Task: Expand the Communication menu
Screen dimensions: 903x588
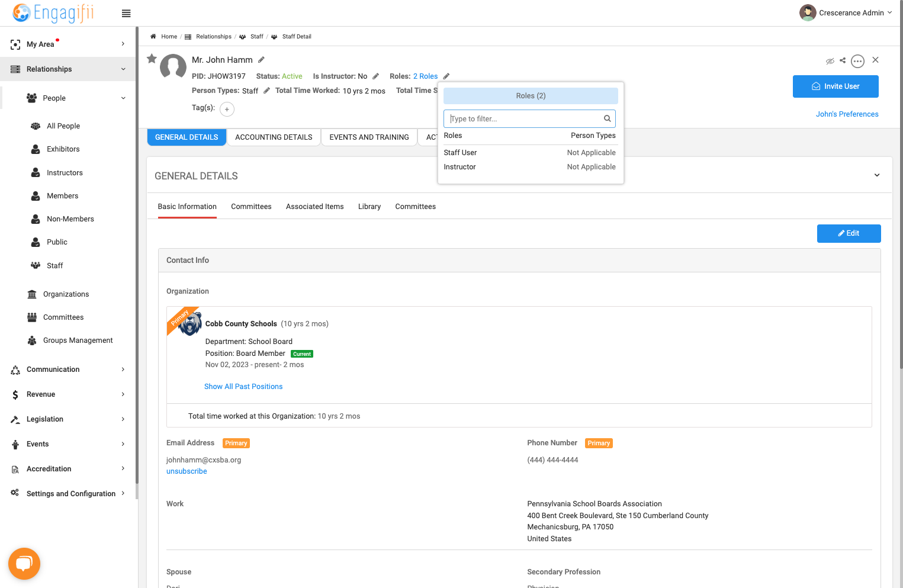Action: (x=68, y=369)
